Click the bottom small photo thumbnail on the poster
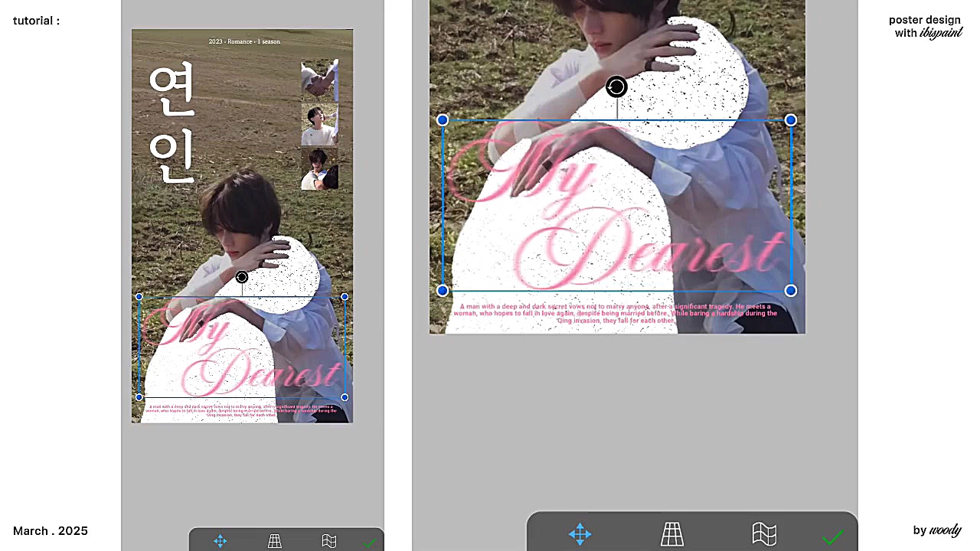The height and width of the screenshot is (551, 980). tap(319, 169)
